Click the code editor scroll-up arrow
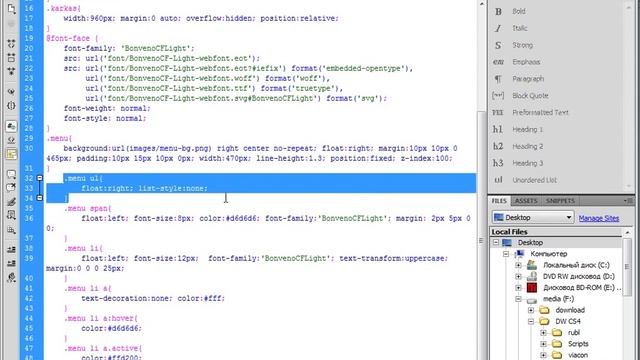The image size is (640, 360). coord(482,4)
